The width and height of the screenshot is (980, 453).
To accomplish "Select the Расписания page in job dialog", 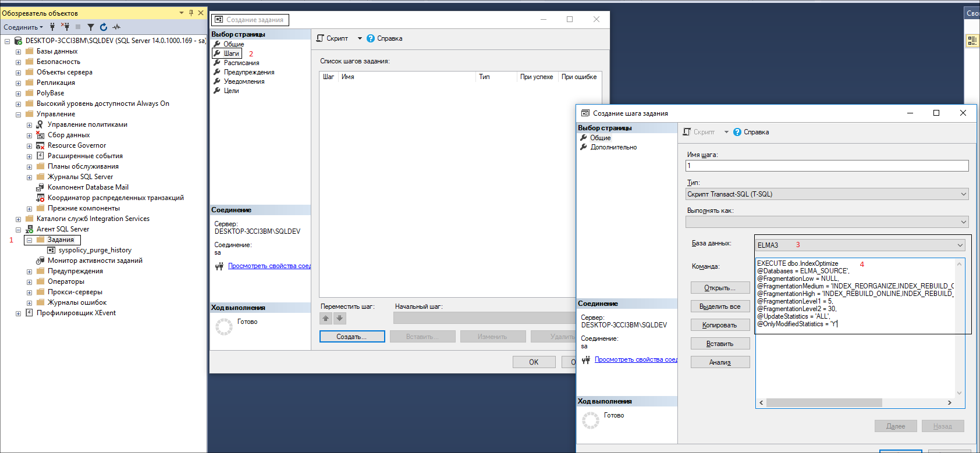I will [242, 63].
